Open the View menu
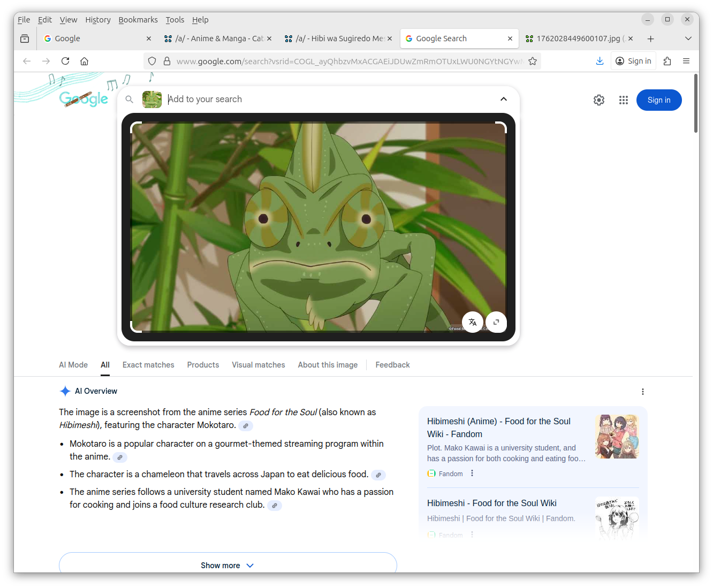 coord(69,20)
